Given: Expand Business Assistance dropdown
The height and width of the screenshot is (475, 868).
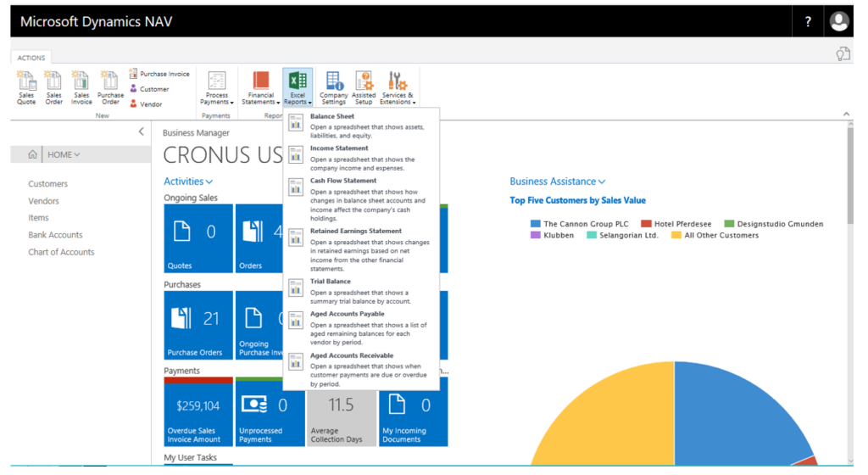Looking at the screenshot, I should 558,181.
